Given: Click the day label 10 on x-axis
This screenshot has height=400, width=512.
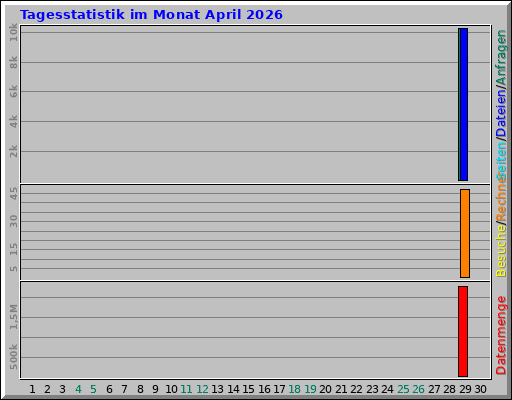Looking at the screenshot, I should [171, 389].
